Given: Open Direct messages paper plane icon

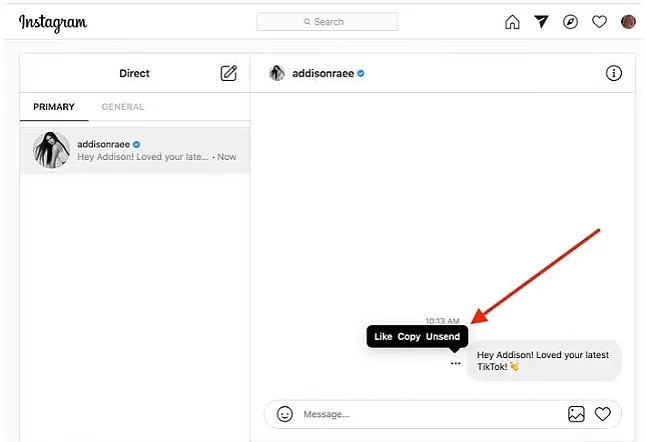Looking at the screenshot, I should click(541, 21).
